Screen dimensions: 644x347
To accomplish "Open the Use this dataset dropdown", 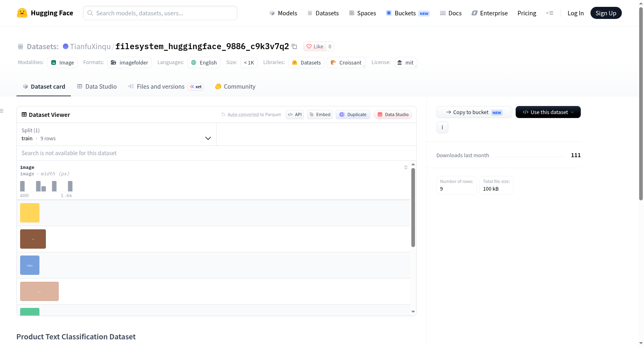I will (548, 112).
